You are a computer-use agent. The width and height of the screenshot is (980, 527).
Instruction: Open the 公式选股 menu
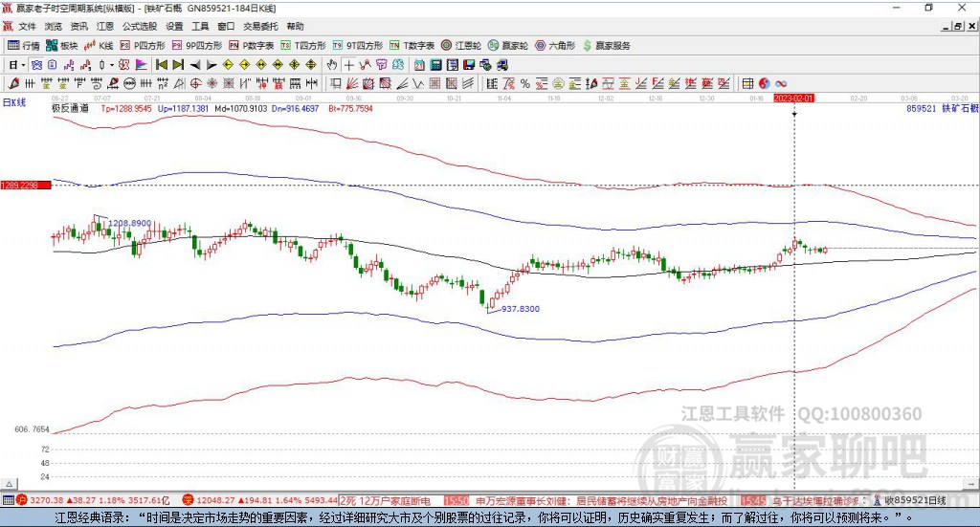point(140,26)
